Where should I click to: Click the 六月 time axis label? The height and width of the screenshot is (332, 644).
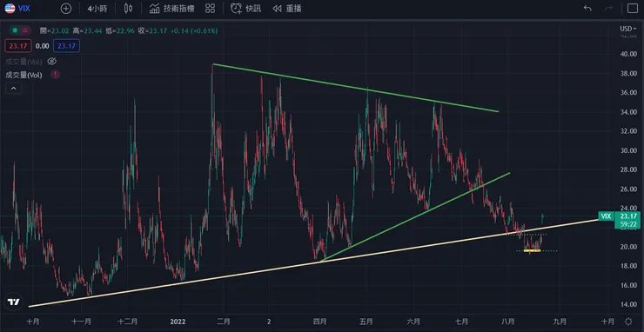[x=414, y=322]
